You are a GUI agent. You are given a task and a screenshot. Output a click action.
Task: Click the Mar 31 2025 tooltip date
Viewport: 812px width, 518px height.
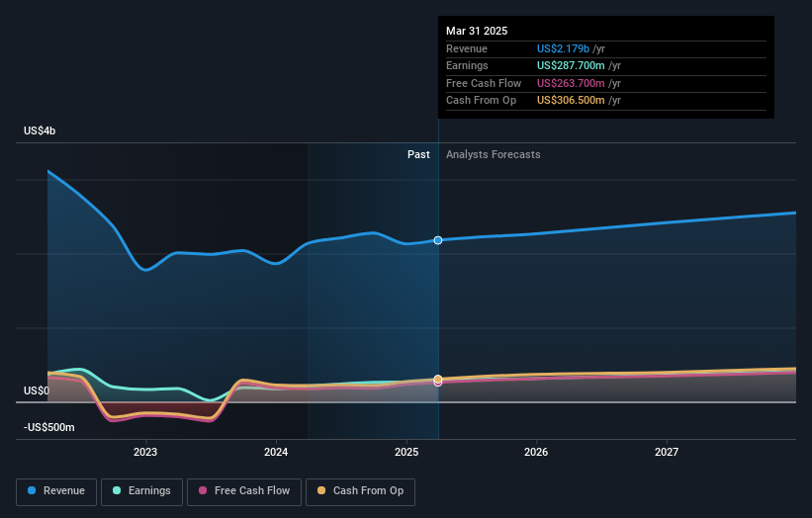point(477,31)
